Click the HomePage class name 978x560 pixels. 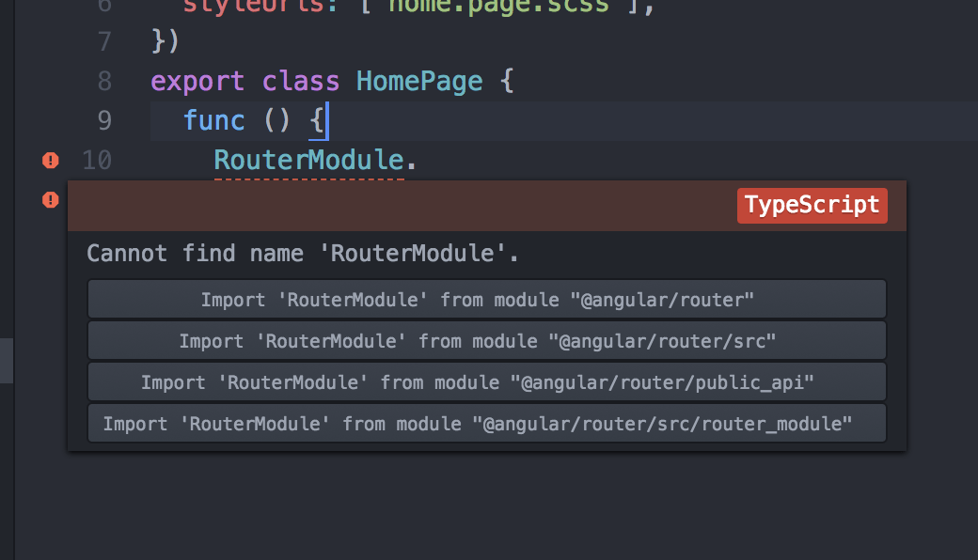pos(418,81)
